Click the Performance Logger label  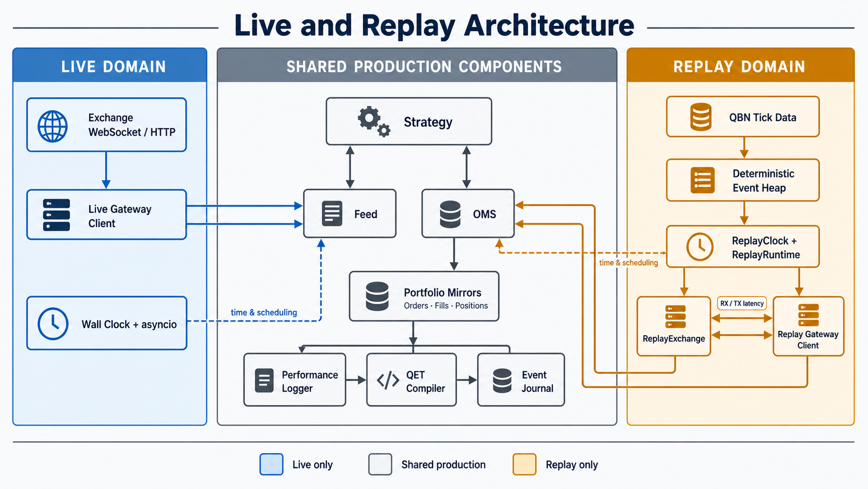pyautogui.click(x=310, y=381)
